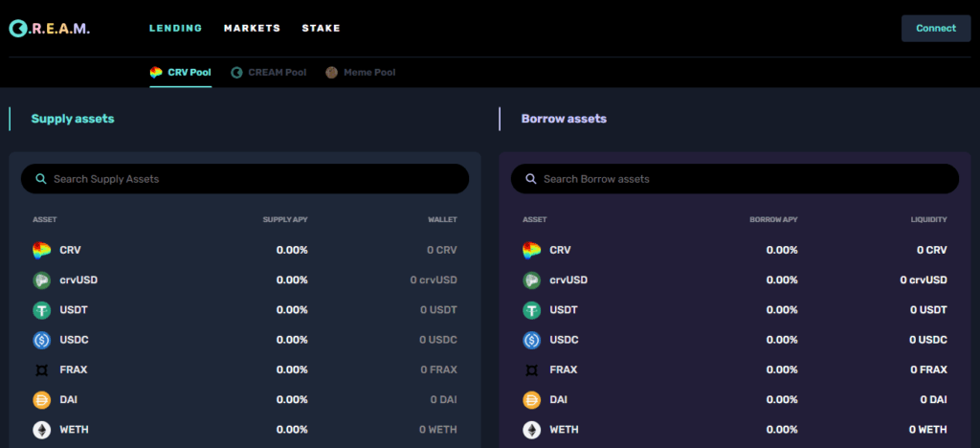Click crvUSD token icon in Borrow list
The width and height of the screenshot is (980, 448).
[532, 280]
